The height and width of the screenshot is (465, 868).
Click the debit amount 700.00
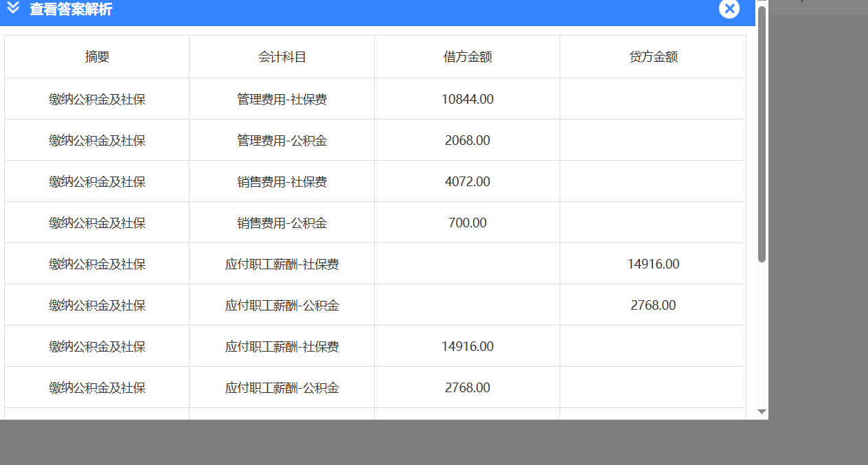click(468, 223)
